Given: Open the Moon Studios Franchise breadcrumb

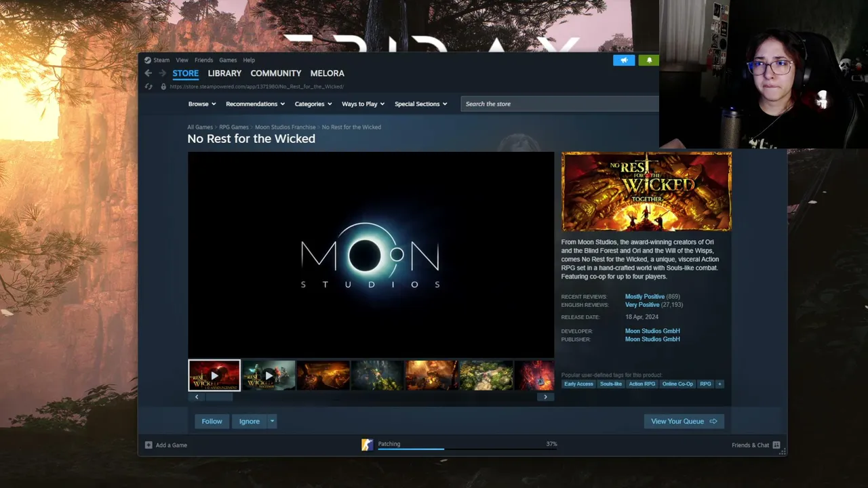Looking at the screenshot, I should pyautogui.click(x=285, y=127).
